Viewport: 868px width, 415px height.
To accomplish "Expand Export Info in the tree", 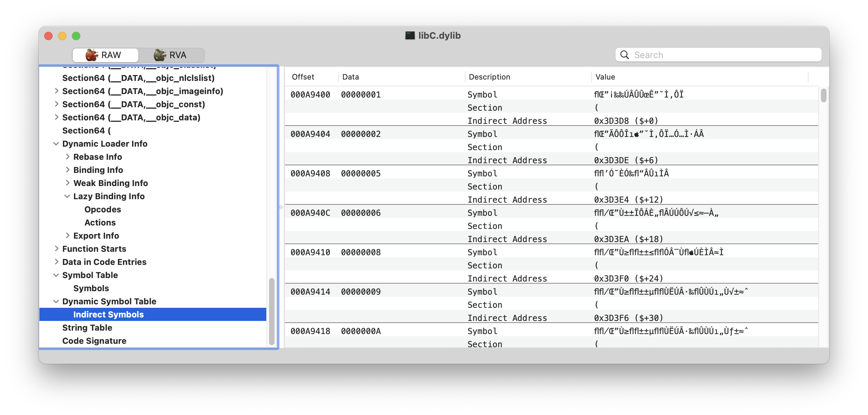I will pos(67,236).
